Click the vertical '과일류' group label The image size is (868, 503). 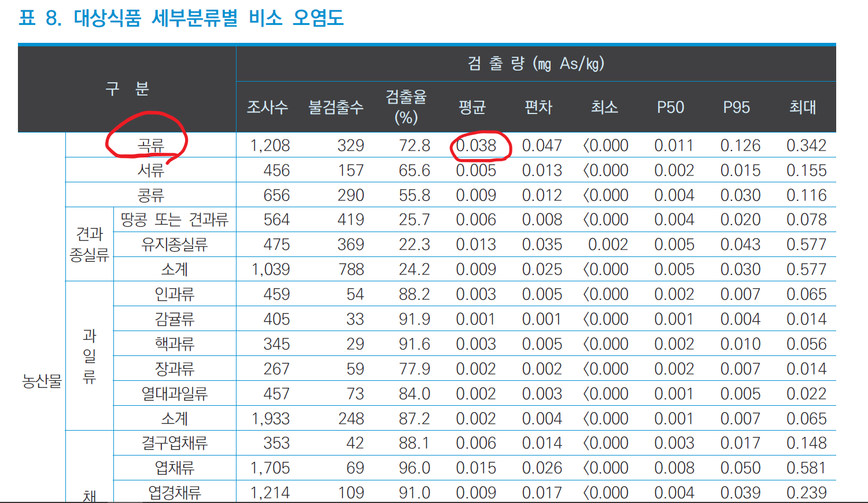click(x=90, y=356)
